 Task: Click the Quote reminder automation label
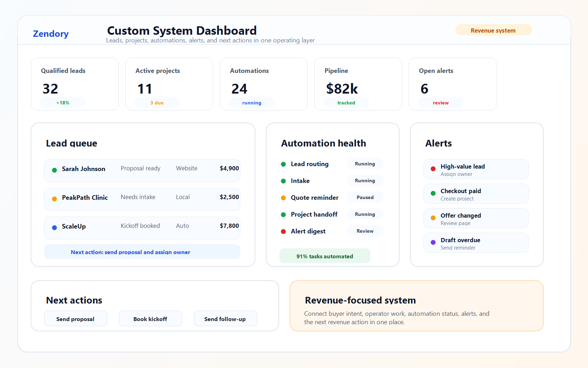[315, 198]
